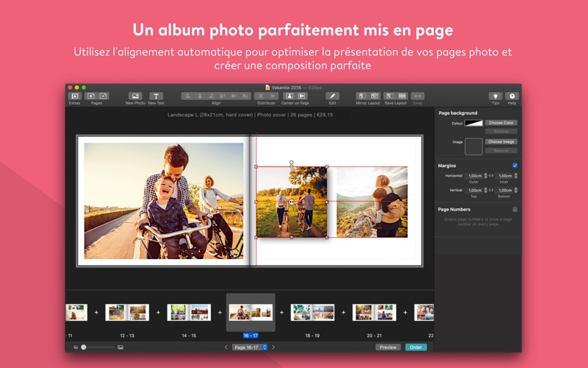The image size is (588, 368).
Task: Click the Inner margin input field
Action: 505,176
